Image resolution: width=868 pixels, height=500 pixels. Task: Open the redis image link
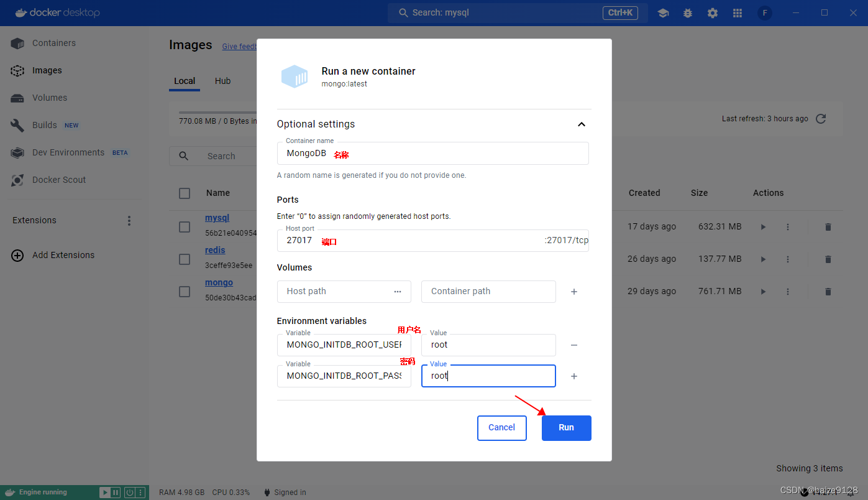point(215,251)
